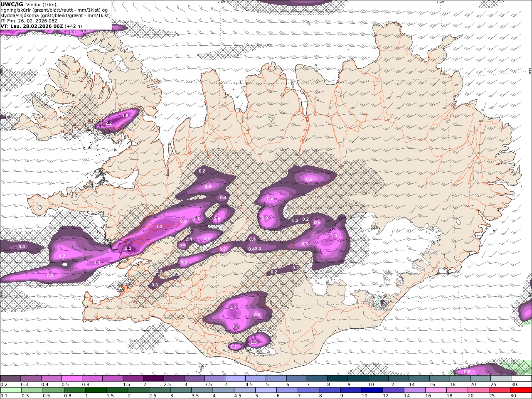Image resolution: width=532 pixels, height=399 pixels.
Task: Click the 20W longitude label
Action: click(x=221, y=2)
